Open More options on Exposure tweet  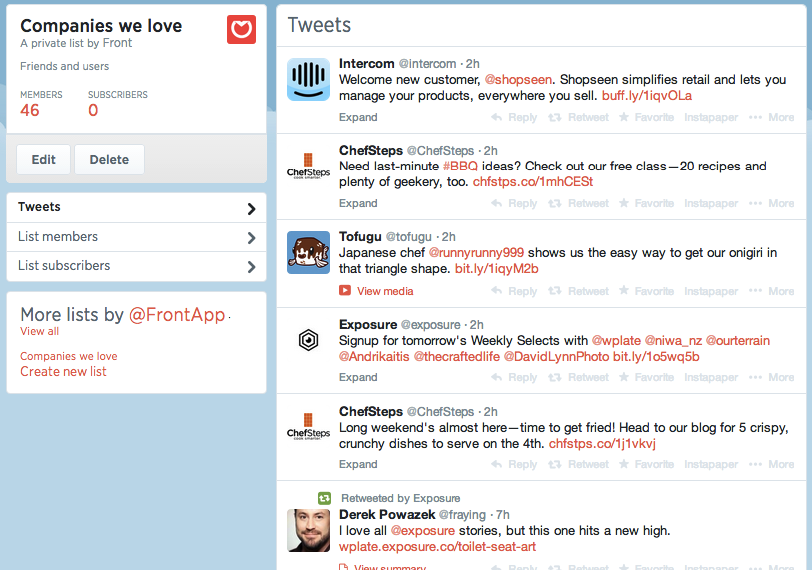point(772,377)
